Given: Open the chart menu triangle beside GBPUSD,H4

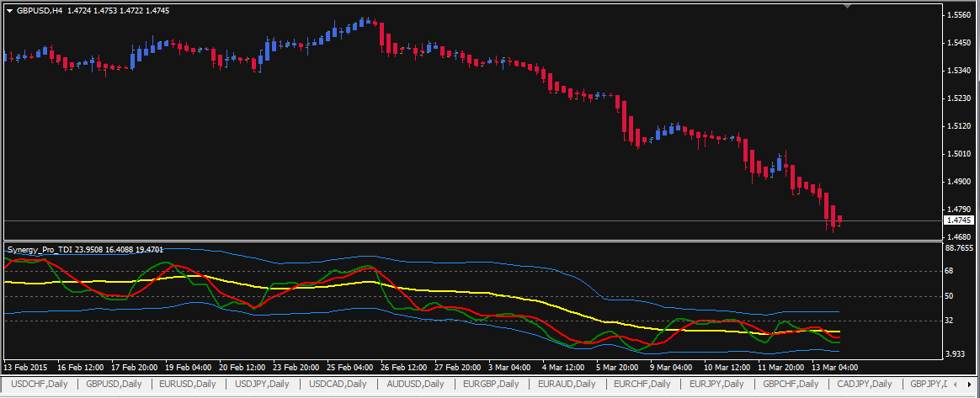Looking at the screenshot, I should (9, 11).
